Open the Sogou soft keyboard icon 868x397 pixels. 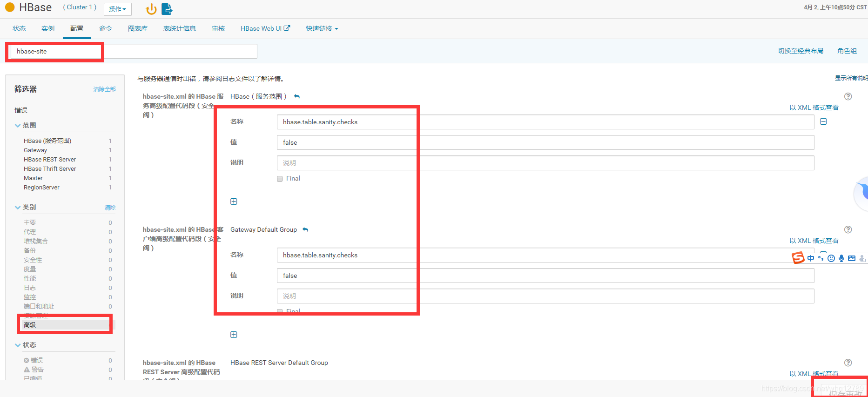(852, 258)
